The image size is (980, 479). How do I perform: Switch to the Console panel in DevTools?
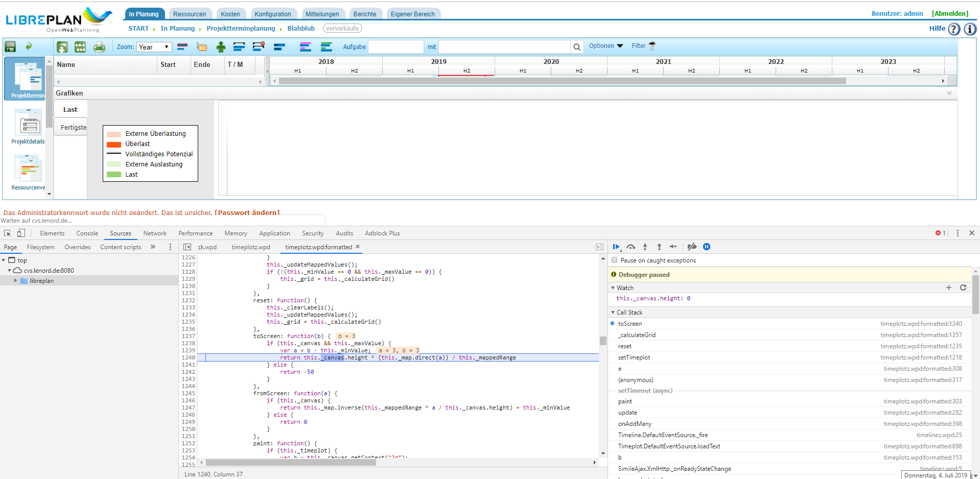coord(87,233)
